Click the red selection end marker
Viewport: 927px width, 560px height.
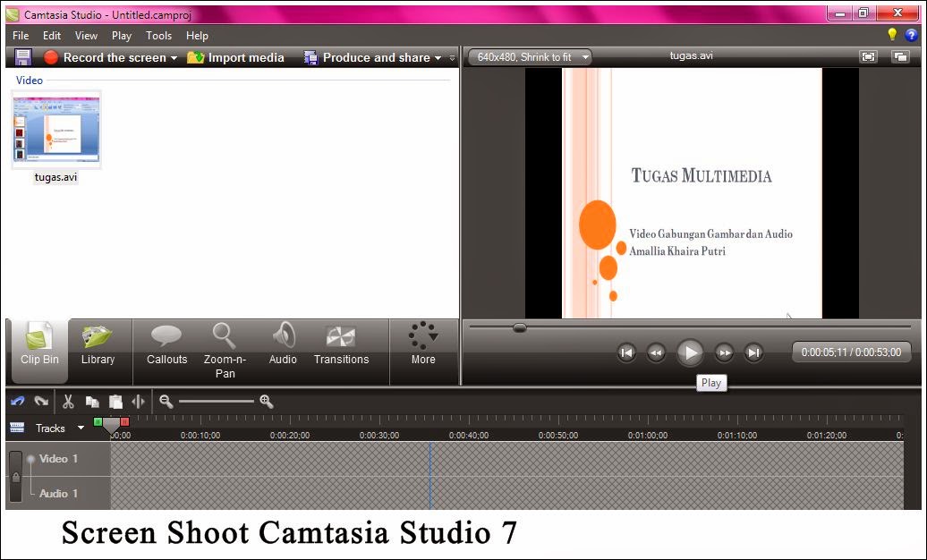(124, 421)
